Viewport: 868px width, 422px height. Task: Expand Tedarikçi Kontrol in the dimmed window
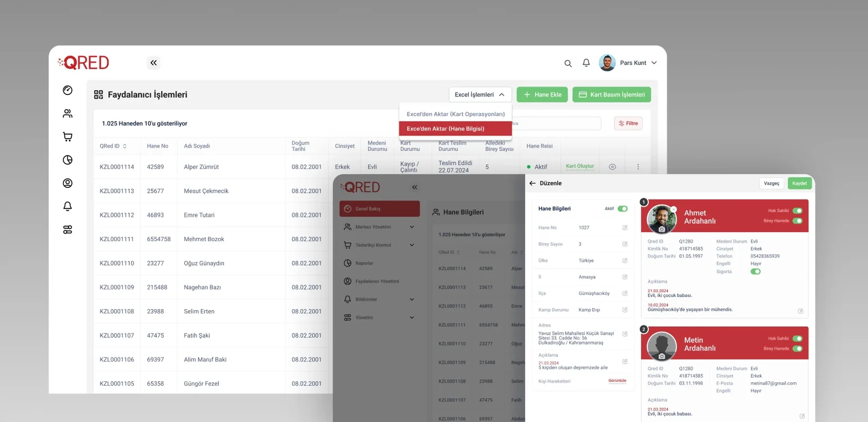(412, 245)
